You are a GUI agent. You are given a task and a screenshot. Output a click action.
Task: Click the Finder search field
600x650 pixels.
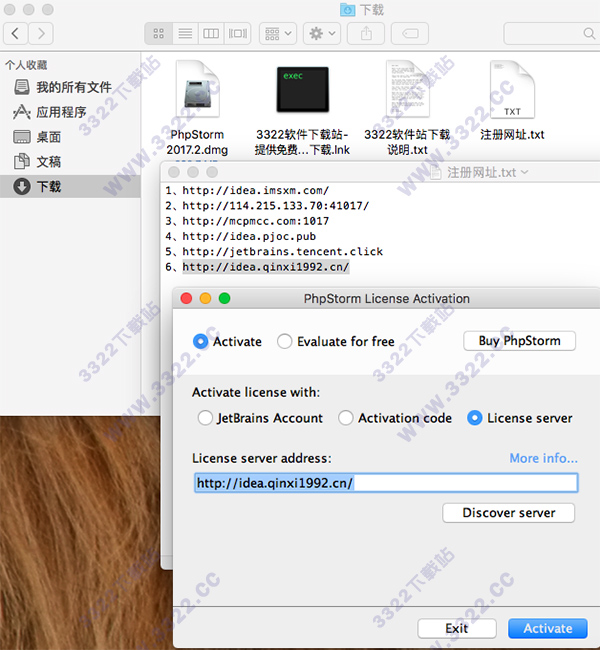coord(551,33)
